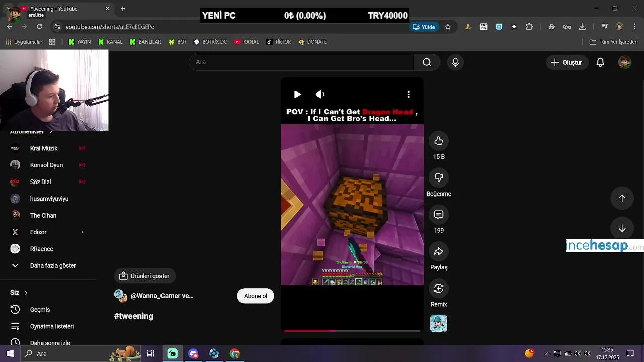Image resolution: width=644 pixels, height=362 pixels.
Task: Open the sound source thumbnail below Remix
Action: coord(439,323)
